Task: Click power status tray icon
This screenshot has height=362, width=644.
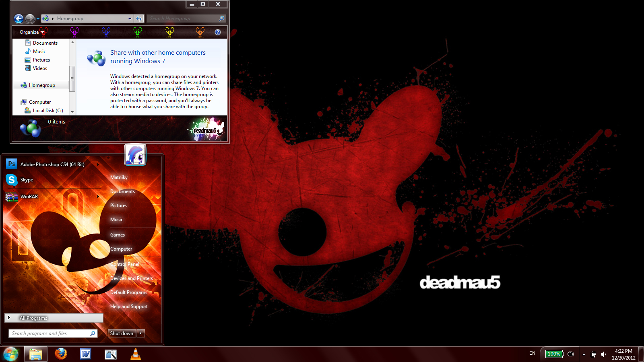Action: 593,354
